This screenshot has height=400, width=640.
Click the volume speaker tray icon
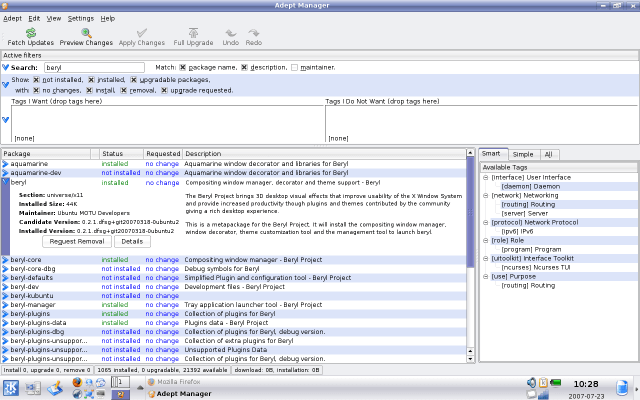531,382
